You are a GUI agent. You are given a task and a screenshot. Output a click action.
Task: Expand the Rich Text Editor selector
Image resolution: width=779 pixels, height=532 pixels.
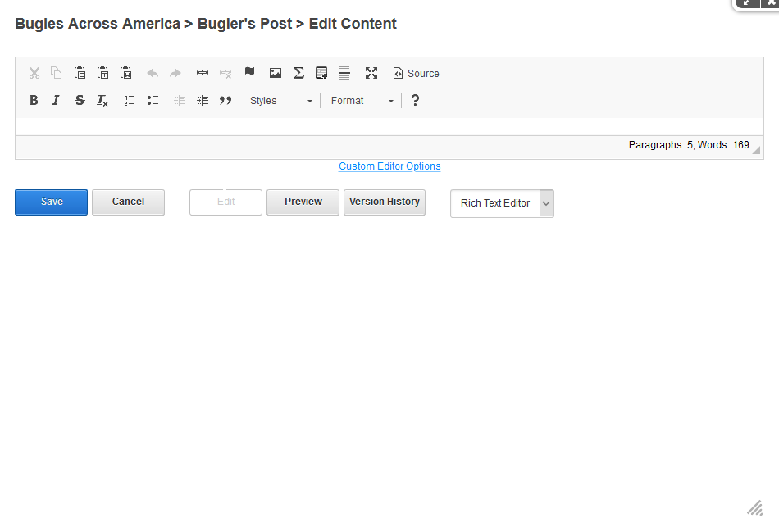click(546, 203)
